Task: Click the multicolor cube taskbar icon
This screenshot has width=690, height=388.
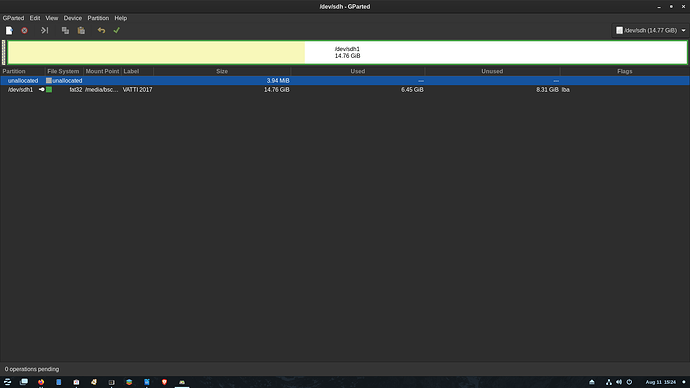Action: click(x=129, y=382)
